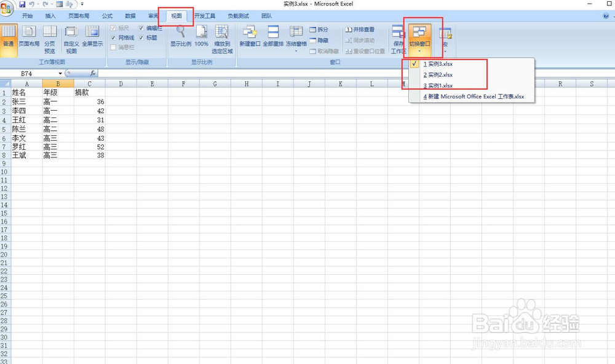Click cell with value 31

coord(89,120)
